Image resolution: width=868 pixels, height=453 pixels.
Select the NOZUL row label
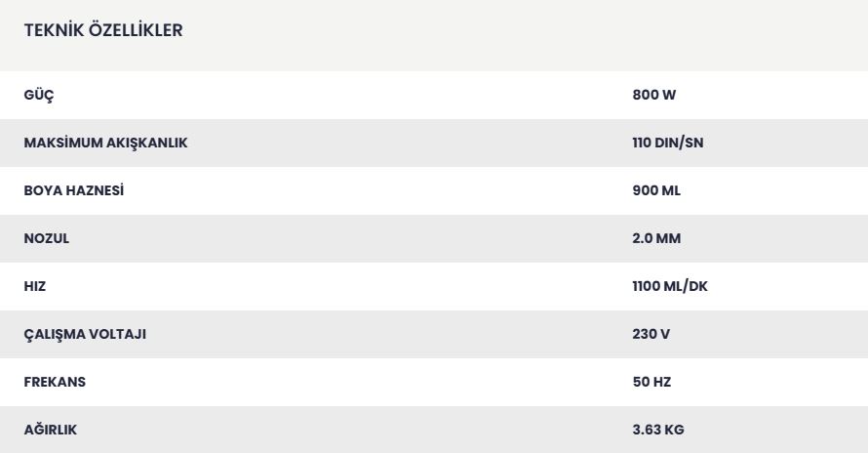[47, 238]
